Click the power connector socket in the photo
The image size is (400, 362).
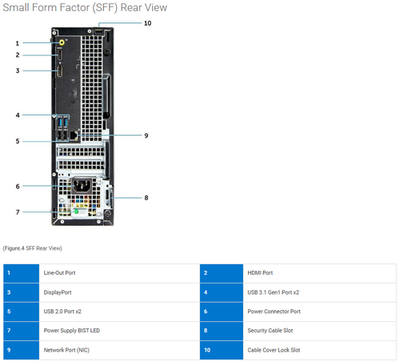coord(82,186)
